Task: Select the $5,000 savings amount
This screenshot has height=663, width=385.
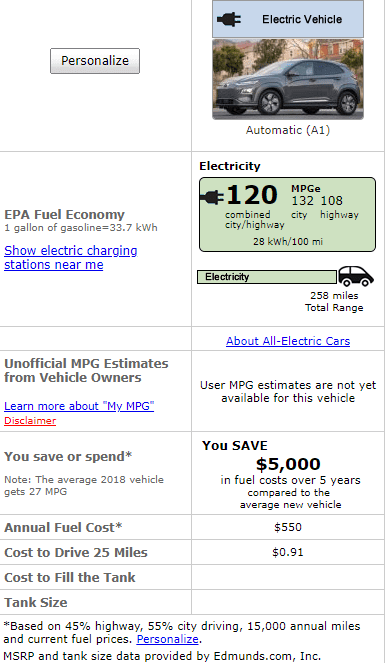Action: point(288,464)
